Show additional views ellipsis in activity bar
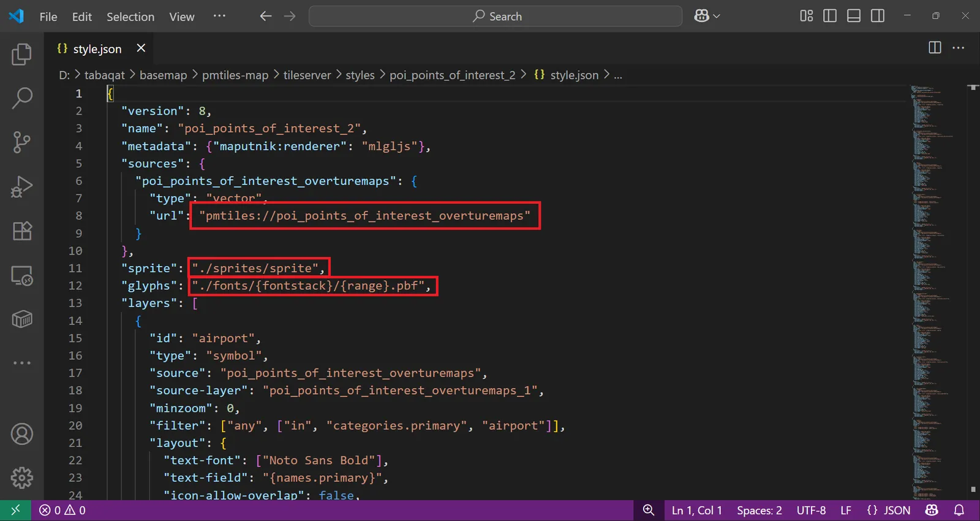Image resolution: width=980 pixels, height=521 pixels. point(22,363)
